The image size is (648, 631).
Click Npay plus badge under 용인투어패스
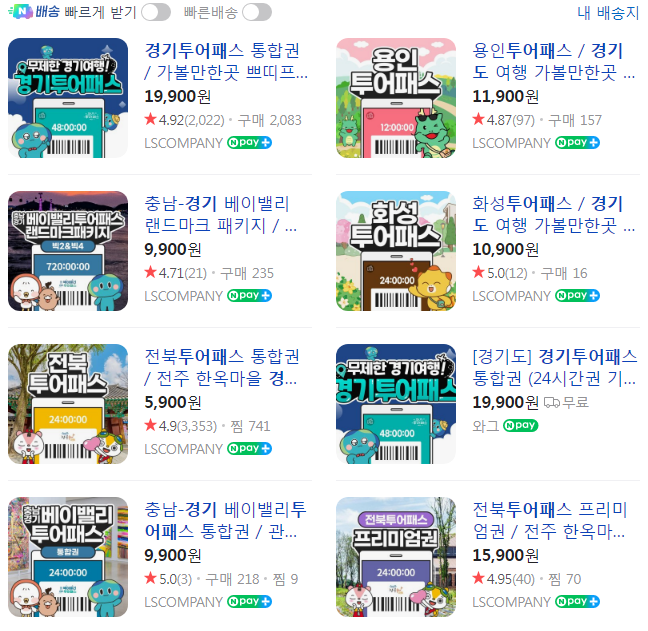click(577, 143)
